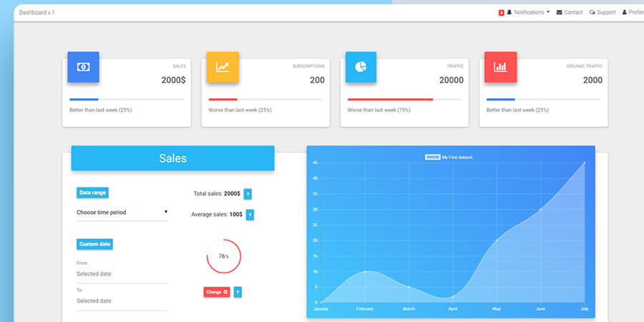
Task: Click the From Selected date field
Action: pyautogui.click(x=122, y=274)
